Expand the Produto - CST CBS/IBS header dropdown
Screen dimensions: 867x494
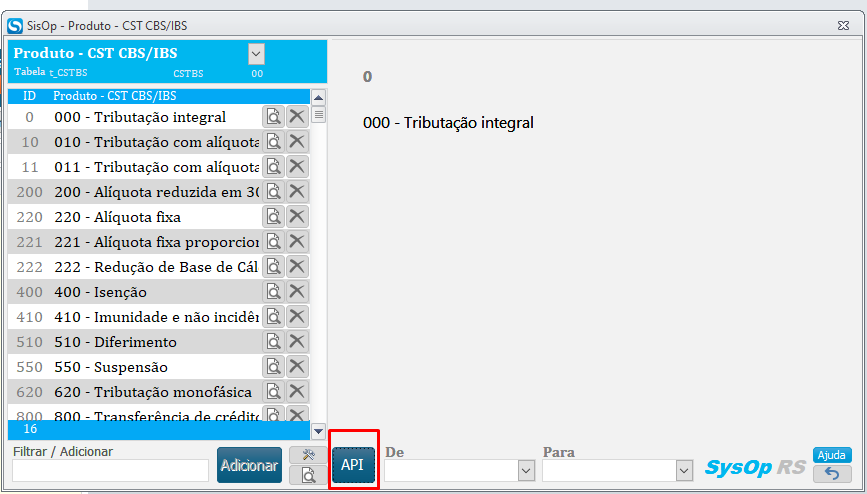(x=256, y=54)
